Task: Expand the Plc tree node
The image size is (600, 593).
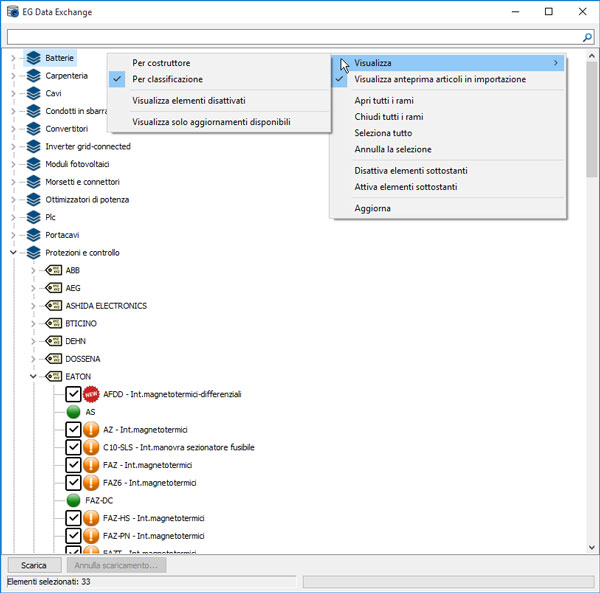Action: click(13, 217)
